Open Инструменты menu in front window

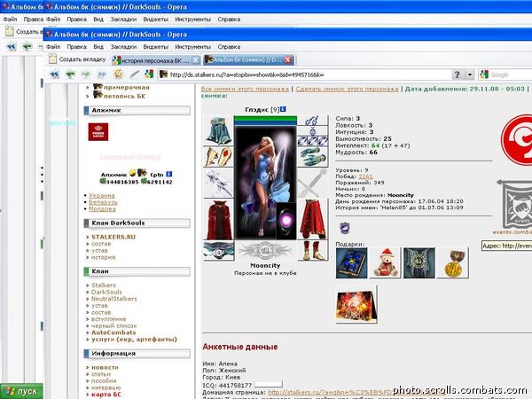(x=192, y=47)
